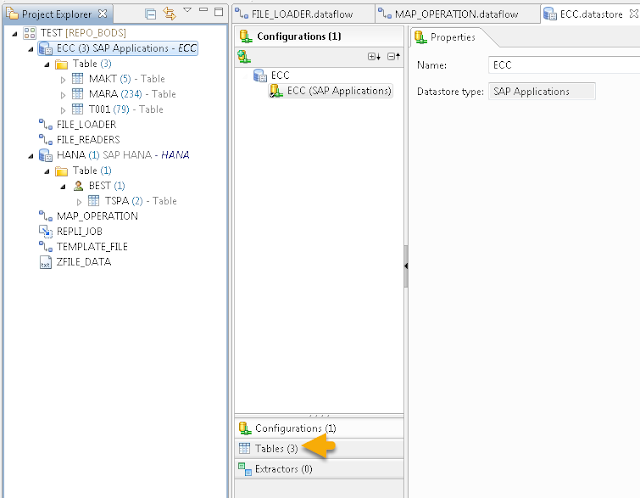
Task: Click Collapse All icon in Project Explorer
Action: [x=151, y=14]
